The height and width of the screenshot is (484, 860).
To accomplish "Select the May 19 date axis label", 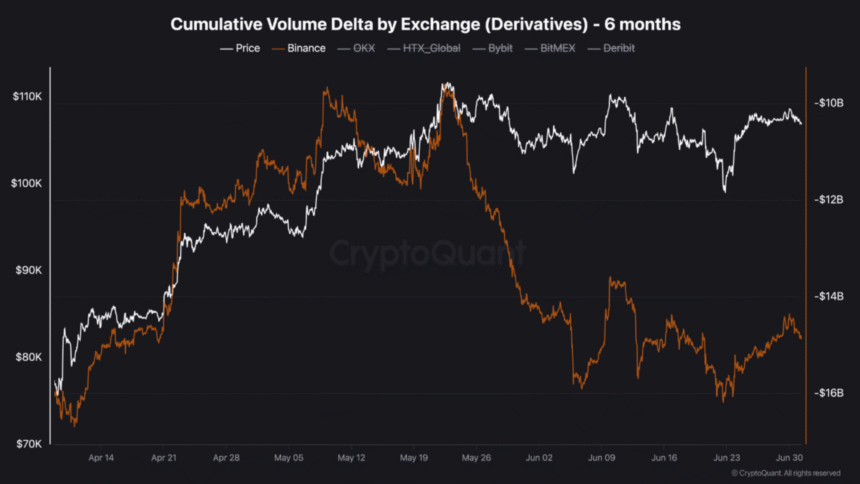I will pyautogui.click(x=414, y=457).
